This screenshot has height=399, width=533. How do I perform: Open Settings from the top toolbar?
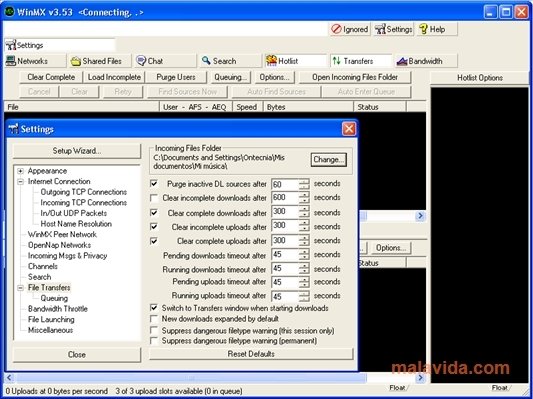pos(393,29)
